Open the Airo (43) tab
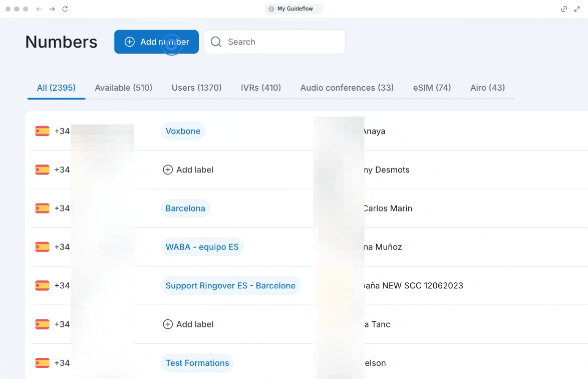Image resolution: width=588 pixels, height=379 pixels. tap(487, 88)
